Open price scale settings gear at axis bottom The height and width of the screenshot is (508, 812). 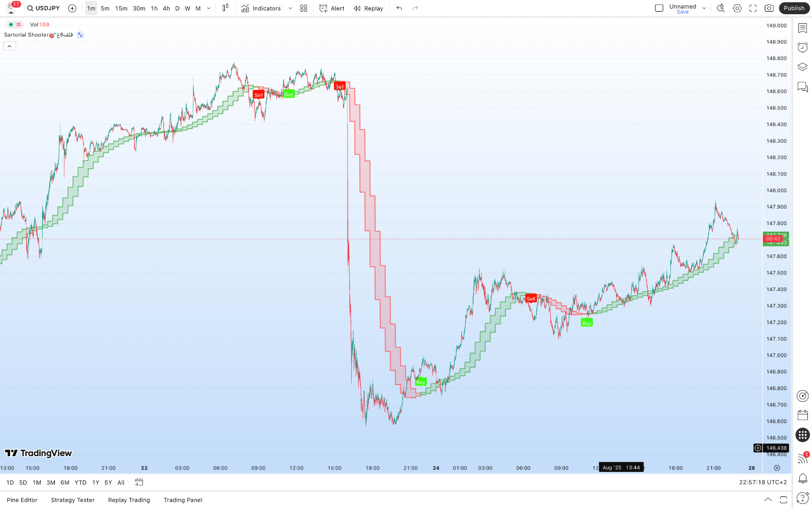coord(776,468)
